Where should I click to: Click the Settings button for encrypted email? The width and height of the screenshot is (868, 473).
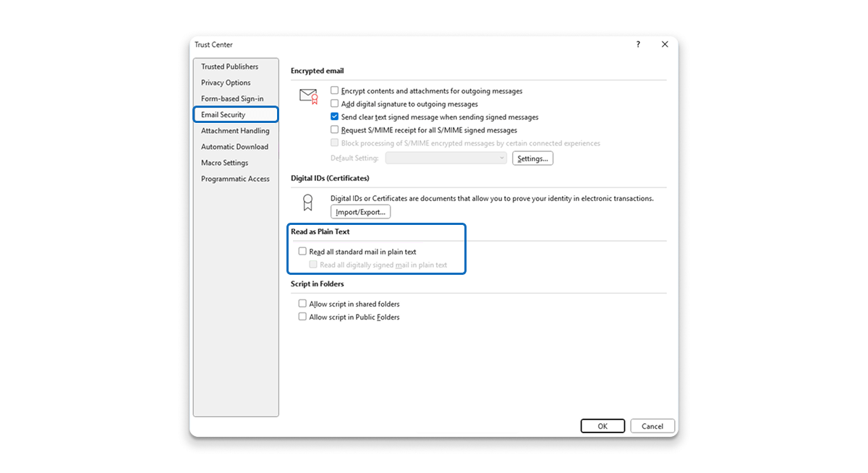tap(532, 158)
